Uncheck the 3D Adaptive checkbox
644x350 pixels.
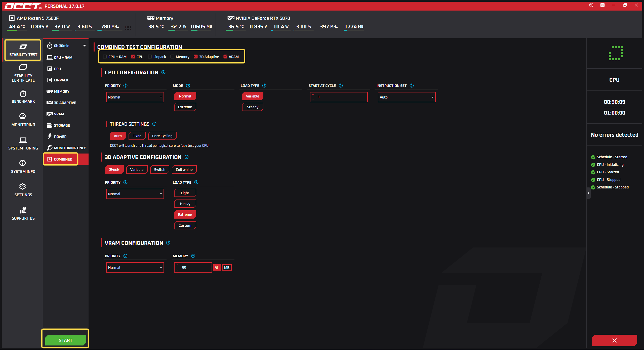pos(196,57)
